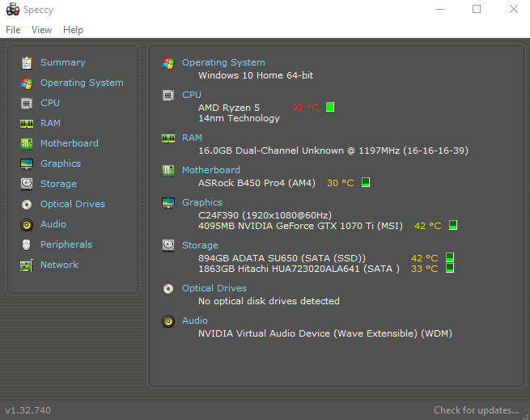Select RAM in the sidebar
This screenshot has width=530, height=420.
(50, 123)
